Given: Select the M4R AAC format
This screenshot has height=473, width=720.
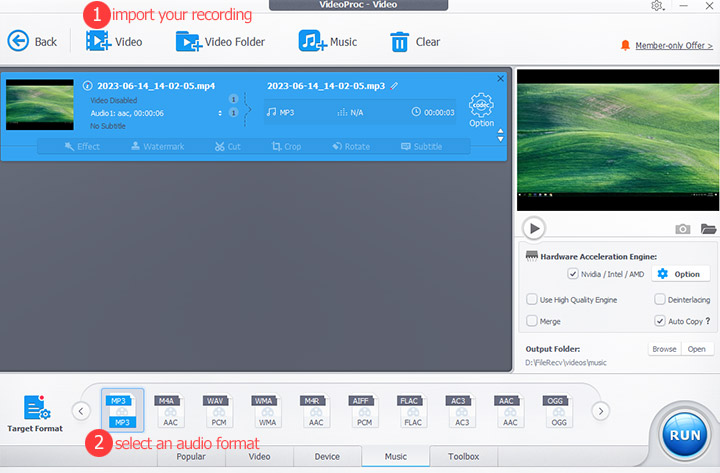Looking at the screenshot, I should (316, 411).
